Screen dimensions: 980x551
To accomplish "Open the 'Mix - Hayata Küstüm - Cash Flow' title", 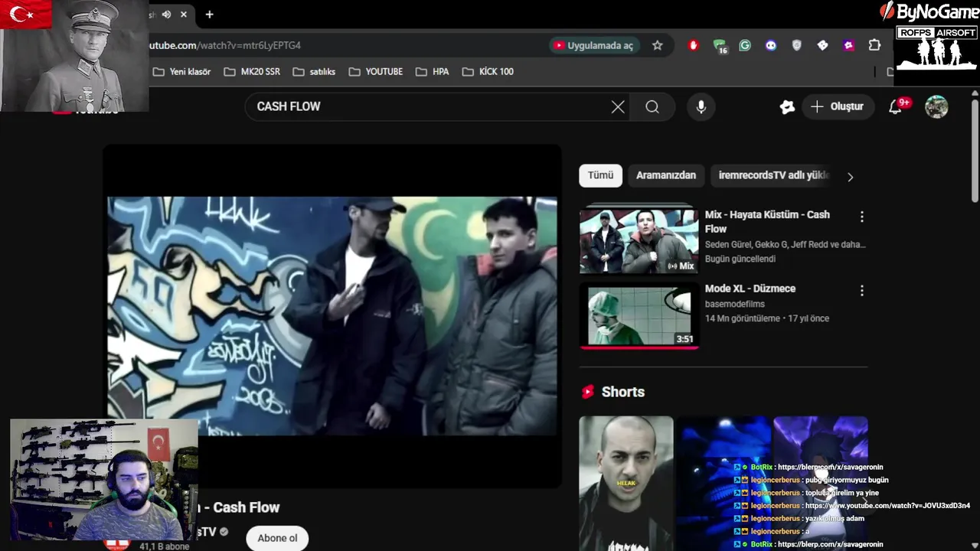I will click(767, 221).
